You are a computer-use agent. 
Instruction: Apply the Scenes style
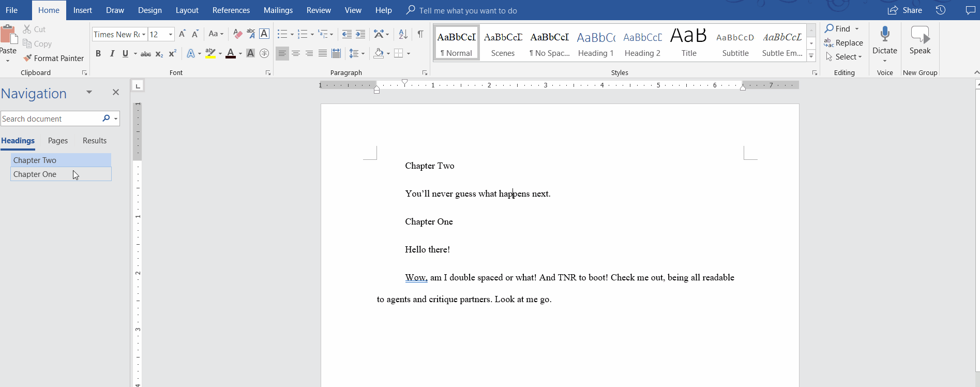click(x=503, y=43)
